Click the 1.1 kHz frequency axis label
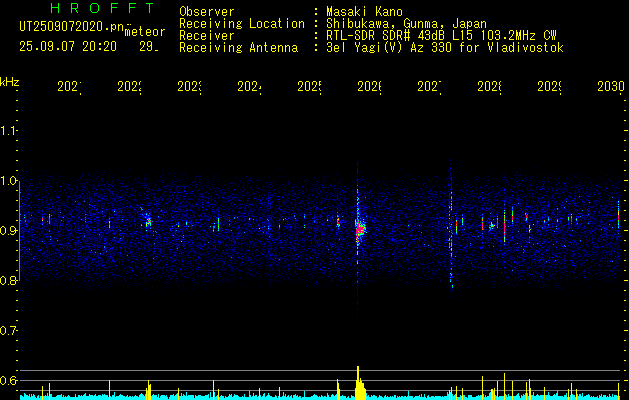Viewport: 629px width, 400px height. 8,131
